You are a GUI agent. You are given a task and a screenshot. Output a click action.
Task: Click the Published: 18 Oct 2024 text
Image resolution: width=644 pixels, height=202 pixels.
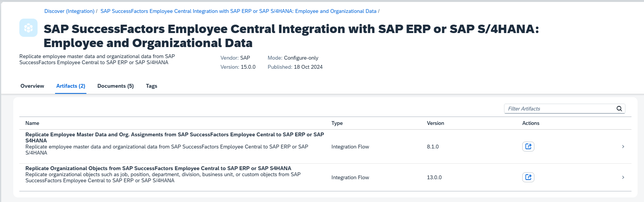[295, 67]
